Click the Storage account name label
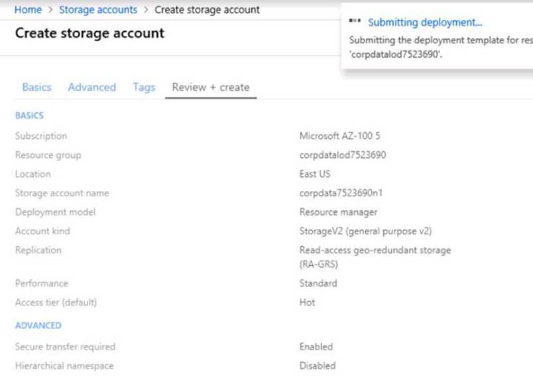 62,193
